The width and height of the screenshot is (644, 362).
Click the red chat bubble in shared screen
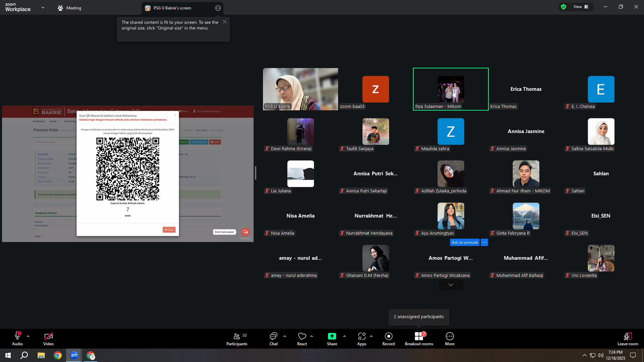[x=245, y=232]
